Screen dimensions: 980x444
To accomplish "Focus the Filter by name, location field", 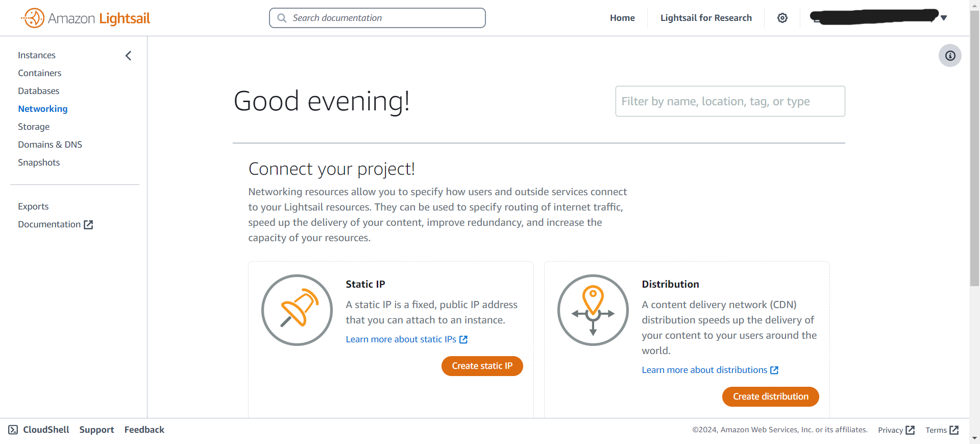I will coord(730,101).
